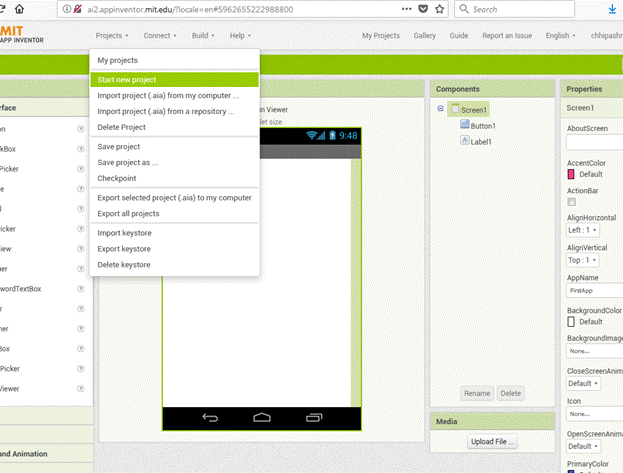
Task: Open the browser downloads arrow icon
Action: (612, 10)
